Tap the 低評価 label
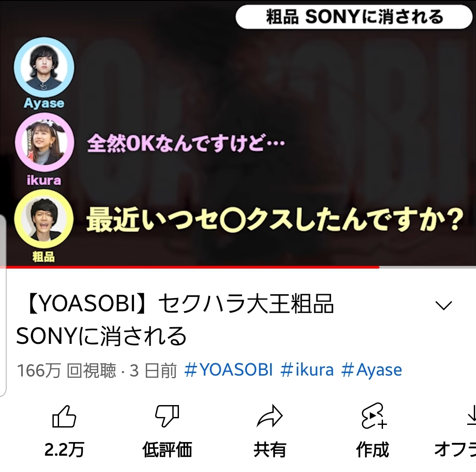The height and width of the screenshot is (472, 476). pos(167,449)
